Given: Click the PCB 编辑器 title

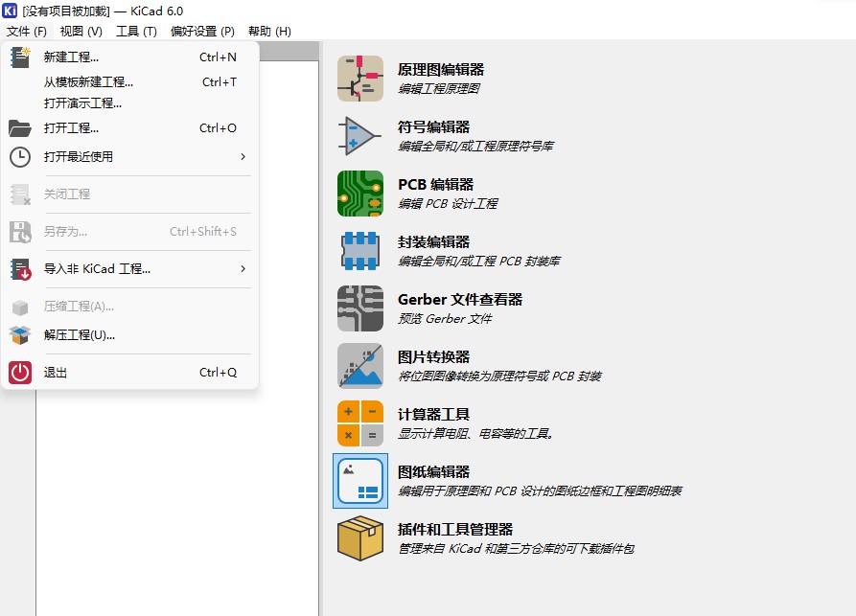Looking at the screenshot, I should click(x=435, y=185).
